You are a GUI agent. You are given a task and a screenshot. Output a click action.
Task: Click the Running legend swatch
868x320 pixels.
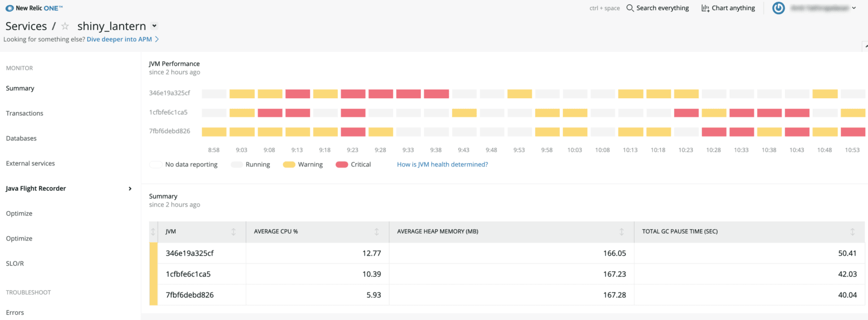tap(237, 164)
